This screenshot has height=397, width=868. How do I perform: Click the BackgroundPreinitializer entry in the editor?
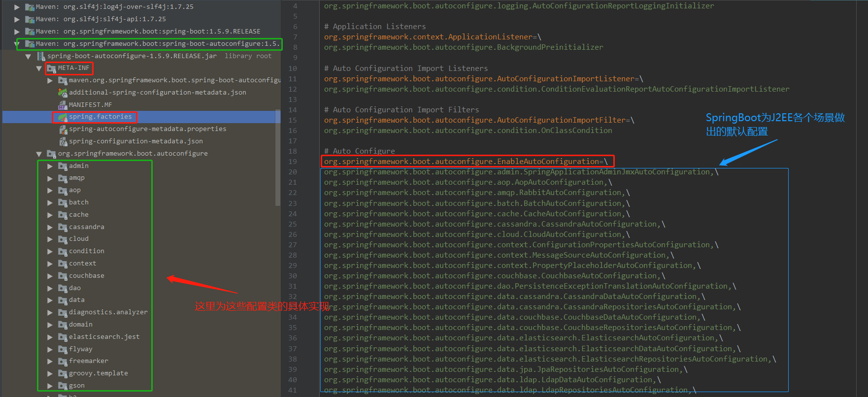(x=464, y=47)
